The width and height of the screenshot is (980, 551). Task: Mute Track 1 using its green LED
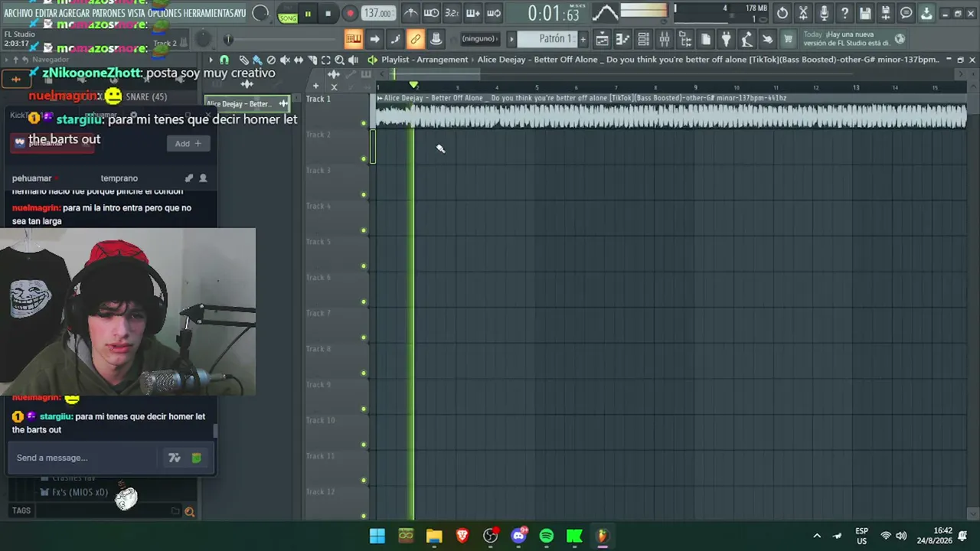[364, 123]
